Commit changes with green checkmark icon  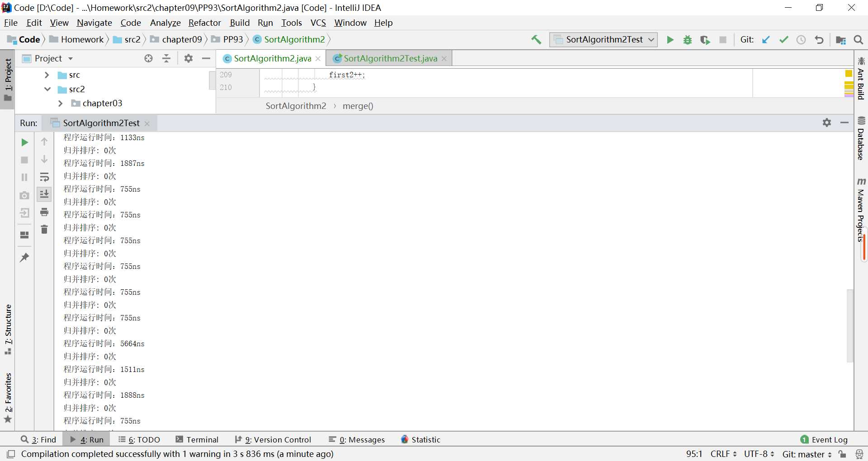coord(783,40)
